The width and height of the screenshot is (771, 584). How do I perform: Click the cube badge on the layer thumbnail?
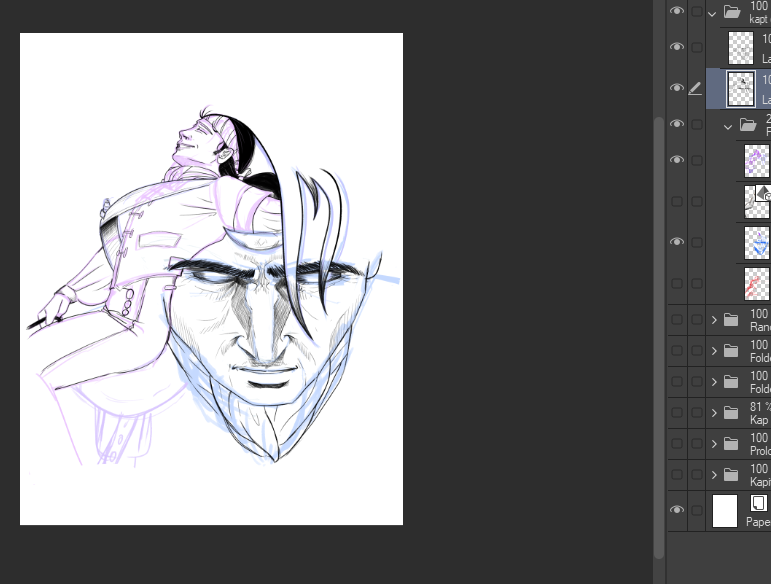click(762, 193)
